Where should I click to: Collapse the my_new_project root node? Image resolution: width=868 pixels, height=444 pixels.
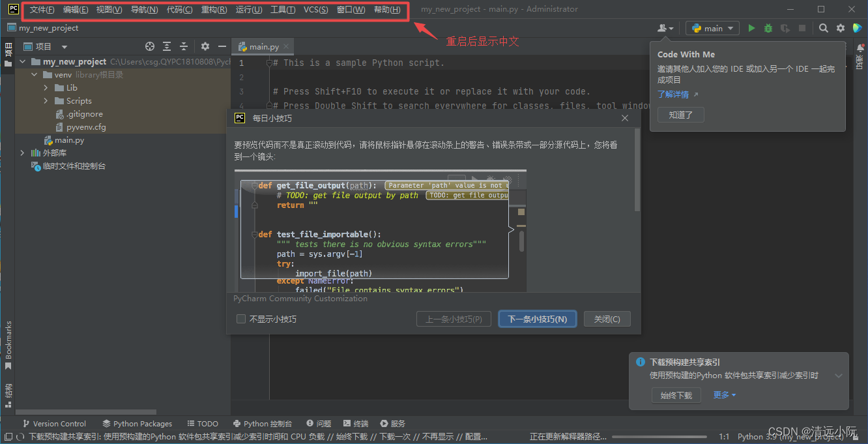point(23,61)
